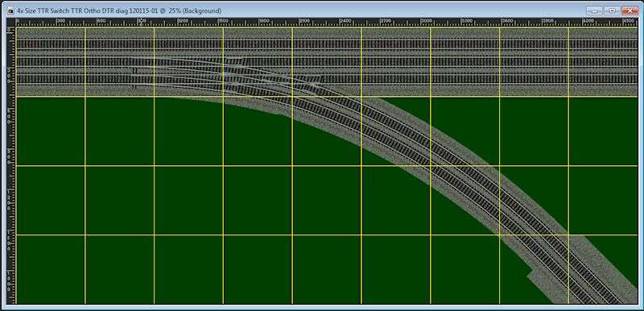This screenshot has height=311, width=644.
Task: Click the curved double track on the green area
Action: point(452,164)
